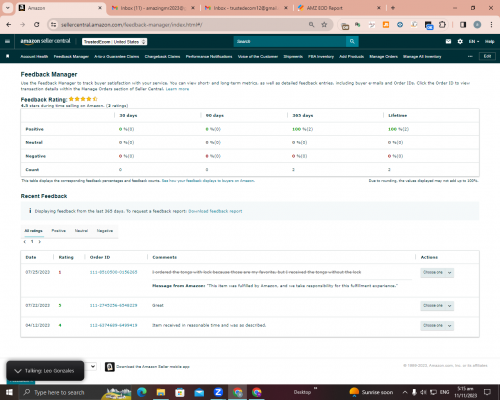Open a new browser tab with plus
The width and height of the screenshot is (500, 400).
393,8
